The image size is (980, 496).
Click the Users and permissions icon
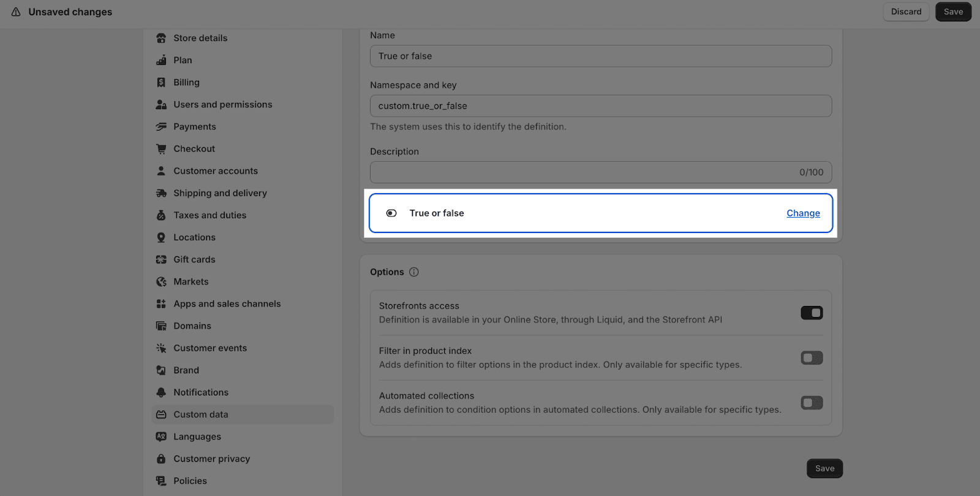tap(161, 104)
